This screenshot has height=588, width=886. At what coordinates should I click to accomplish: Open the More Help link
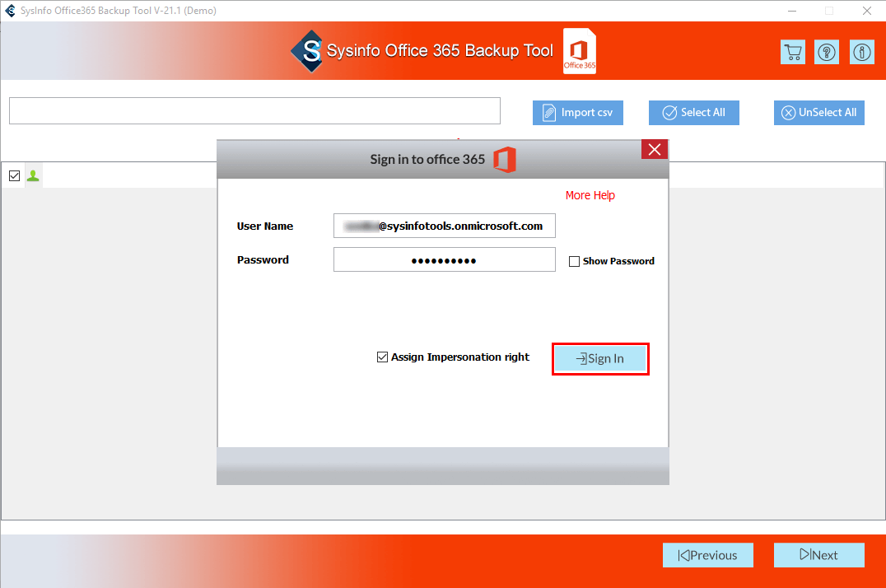click(590, 195)
